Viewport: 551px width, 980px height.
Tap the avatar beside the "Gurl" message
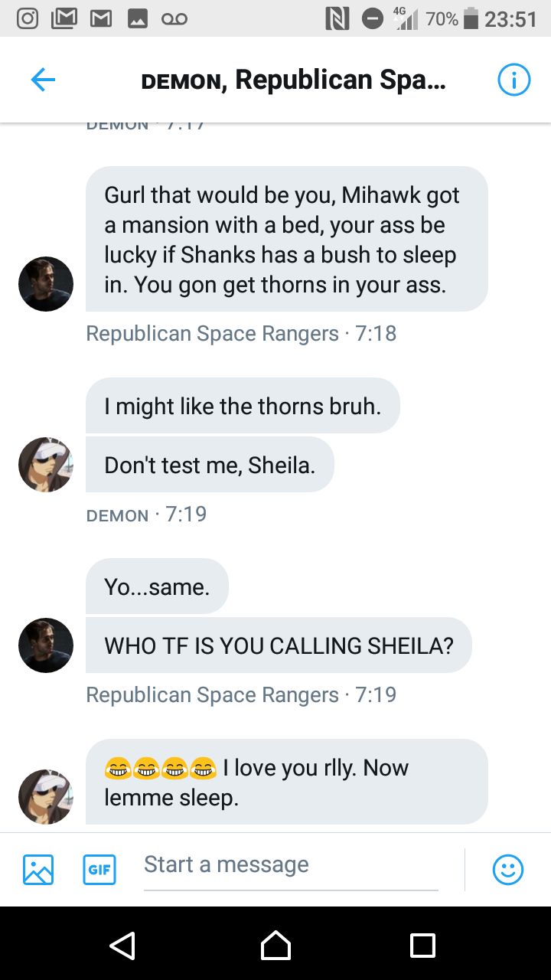(46, 284)
